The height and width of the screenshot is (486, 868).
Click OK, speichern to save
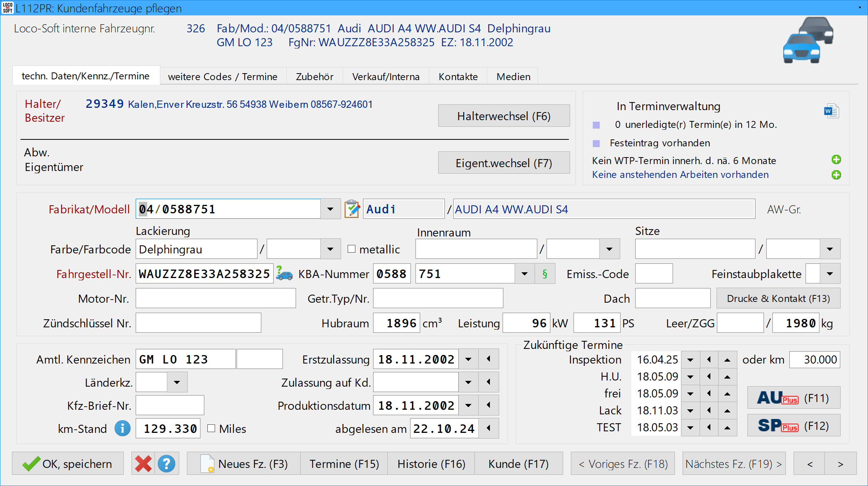pyautogui.click(x=68, y=464)
